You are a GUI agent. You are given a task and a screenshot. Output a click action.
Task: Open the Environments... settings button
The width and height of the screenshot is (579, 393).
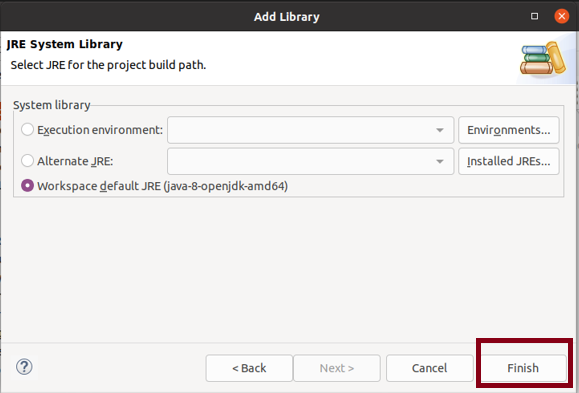(x=509, y=130)
